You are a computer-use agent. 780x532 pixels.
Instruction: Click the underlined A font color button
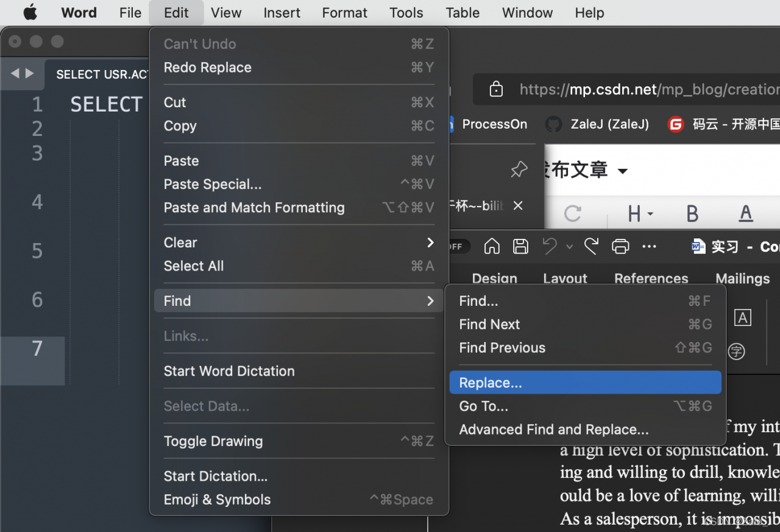pos(745,213)
